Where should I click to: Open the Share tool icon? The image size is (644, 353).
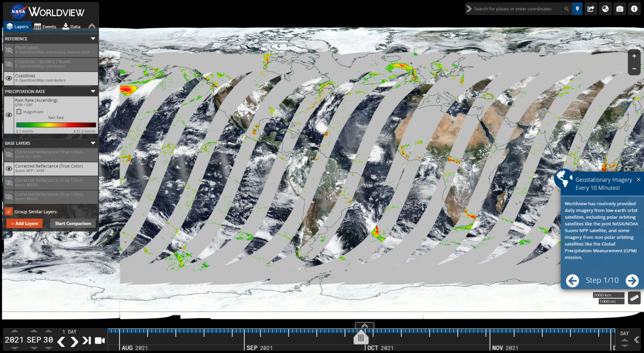[x=591, y=9]
